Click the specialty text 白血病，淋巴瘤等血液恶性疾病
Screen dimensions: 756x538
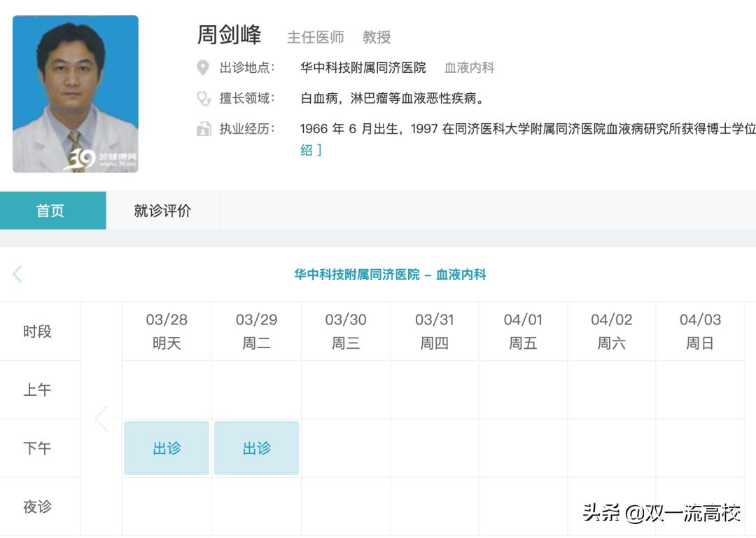[x=392, y=99]
